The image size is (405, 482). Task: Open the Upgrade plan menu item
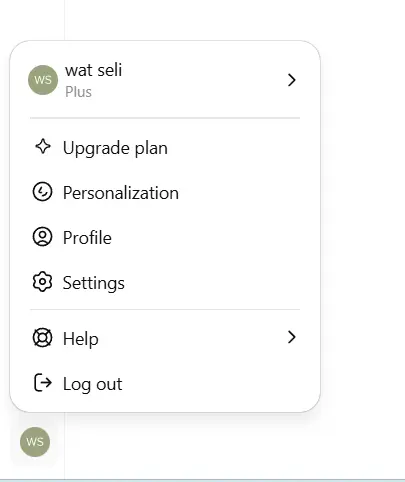[165, 147]
